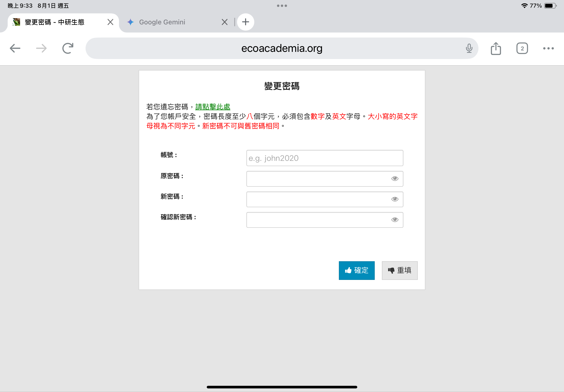
Task: Click the 確定 confirm button
Action: pos(356,270)
